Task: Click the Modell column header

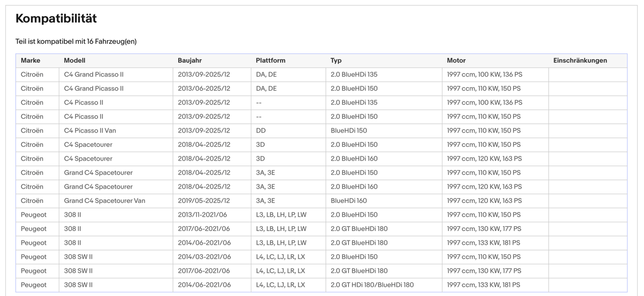Action: click(74, 61)
